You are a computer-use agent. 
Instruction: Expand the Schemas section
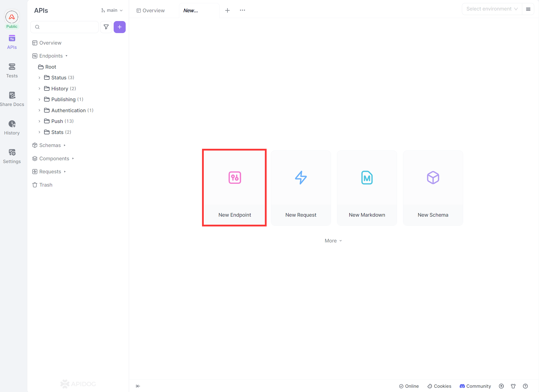click(50, 145)
